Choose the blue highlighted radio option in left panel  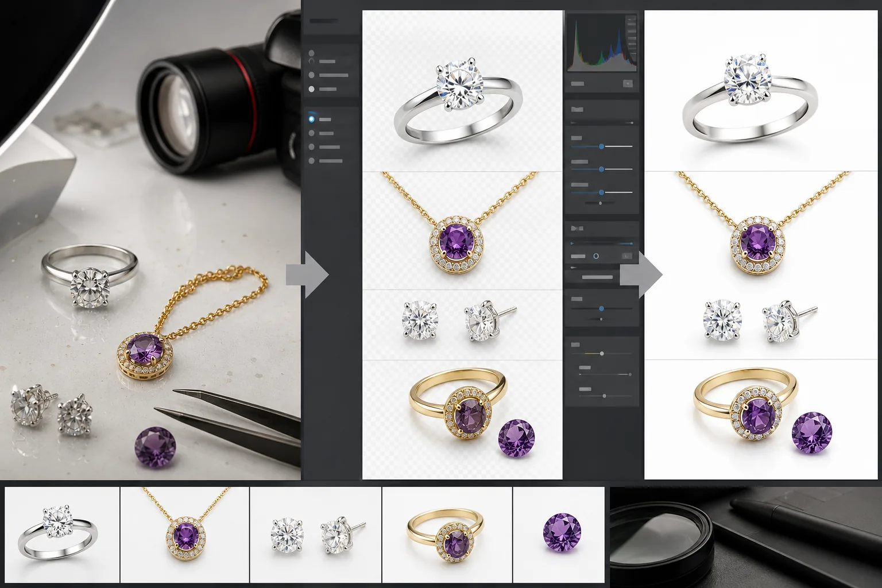312,119
